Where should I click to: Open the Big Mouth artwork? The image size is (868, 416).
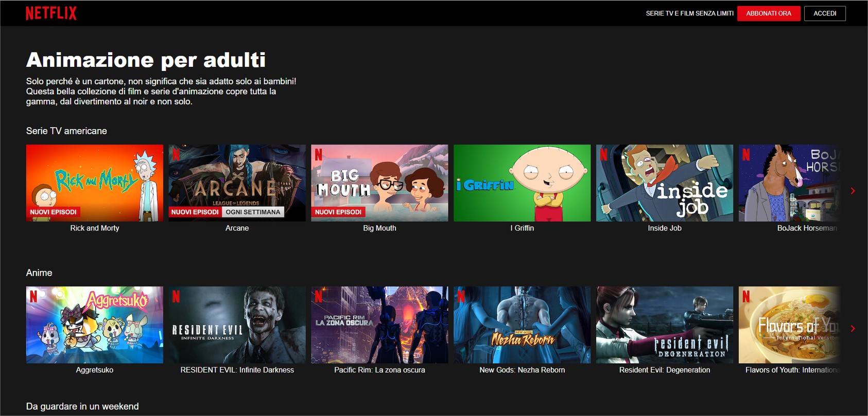tap(379, 183)
